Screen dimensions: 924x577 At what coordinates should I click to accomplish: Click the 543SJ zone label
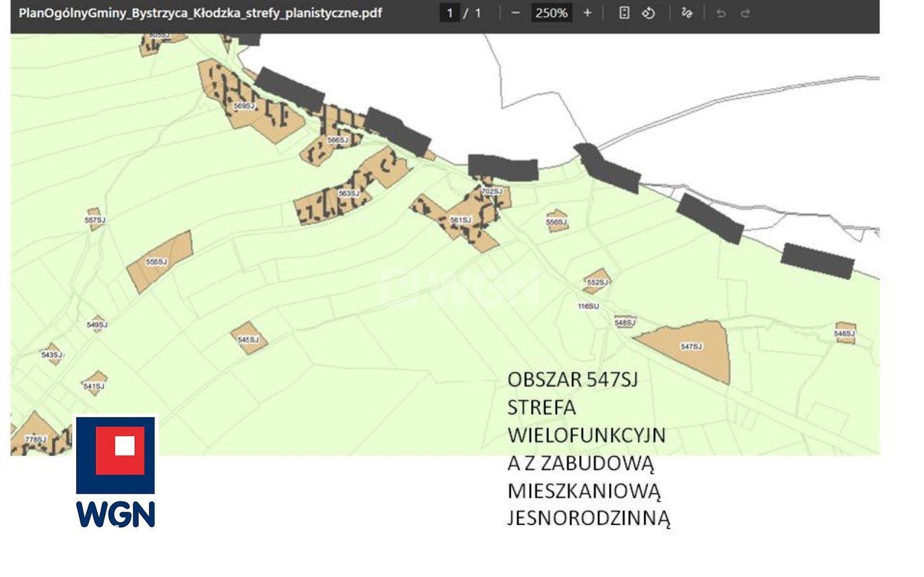[51, 355]
